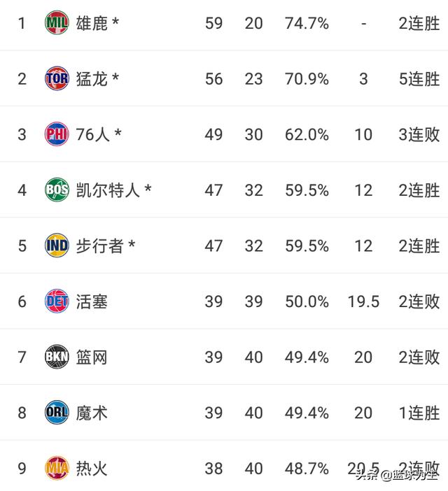
Task: Select the 76人 team name
Action: tap(92, 135)
